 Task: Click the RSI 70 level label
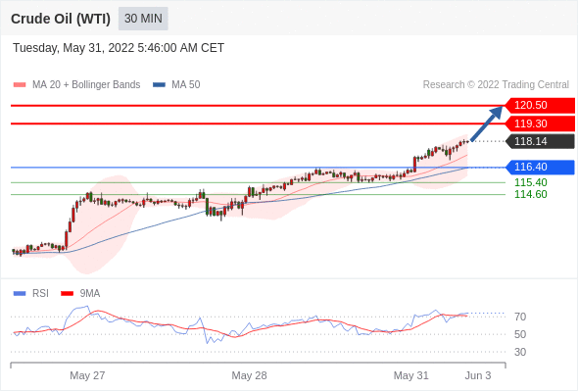(520, 317)
